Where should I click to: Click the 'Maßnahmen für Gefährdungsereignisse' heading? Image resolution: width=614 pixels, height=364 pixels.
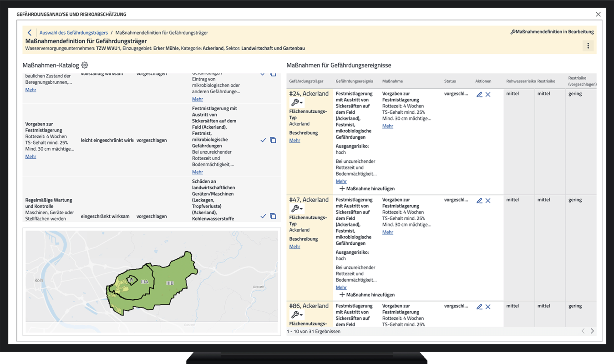tap(339, 66)
